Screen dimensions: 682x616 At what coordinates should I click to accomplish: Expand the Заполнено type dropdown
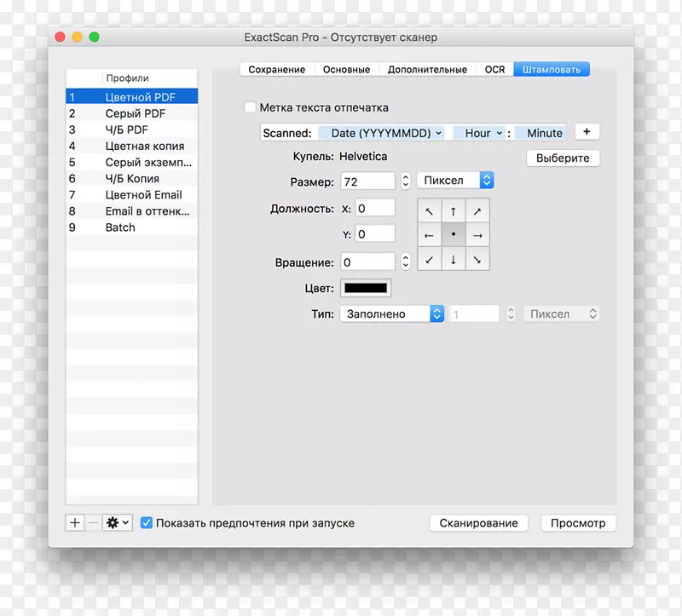coord(392,314)
